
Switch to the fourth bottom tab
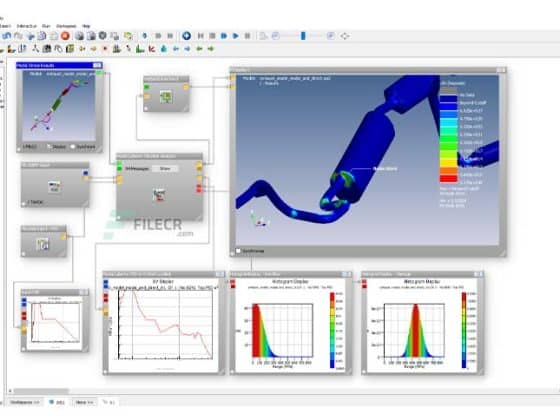click(109, 402)
